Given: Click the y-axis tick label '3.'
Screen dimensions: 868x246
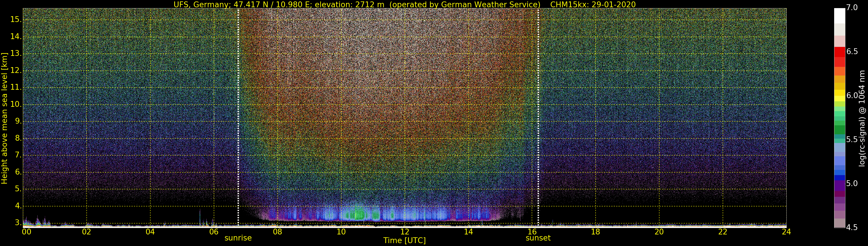Looking at the screenshot, I should [x=18, y=223].
